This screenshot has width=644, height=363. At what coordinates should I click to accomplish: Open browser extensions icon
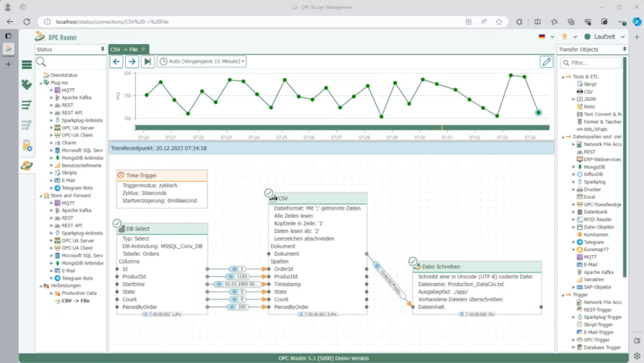[519, 22]
